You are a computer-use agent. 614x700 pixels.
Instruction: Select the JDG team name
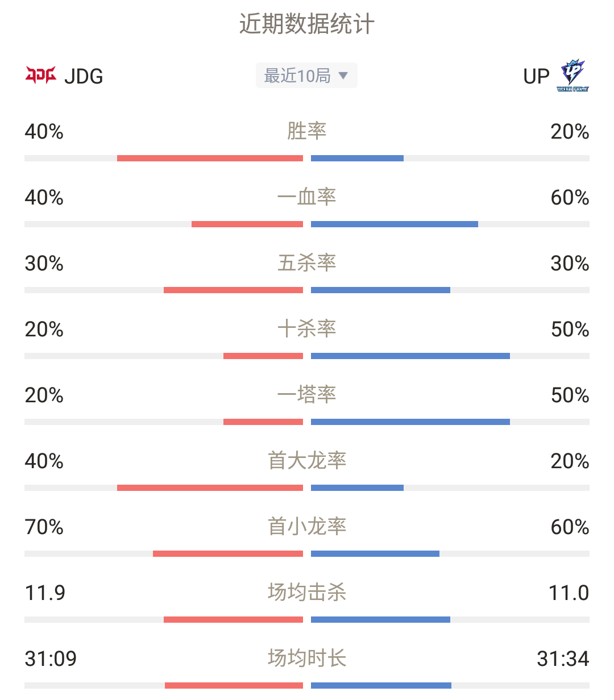click(84, 76)
